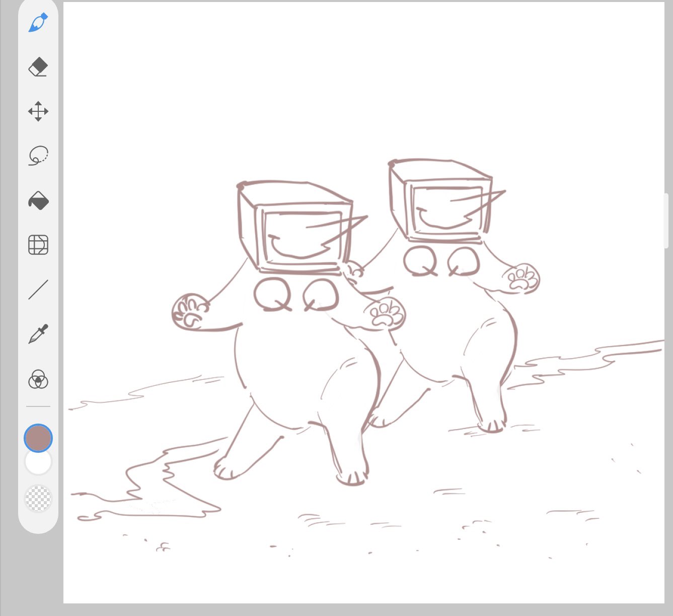Viewport: 673px width, 616px height.
Task: Select the straight line tool
Action: coord(38,290)
